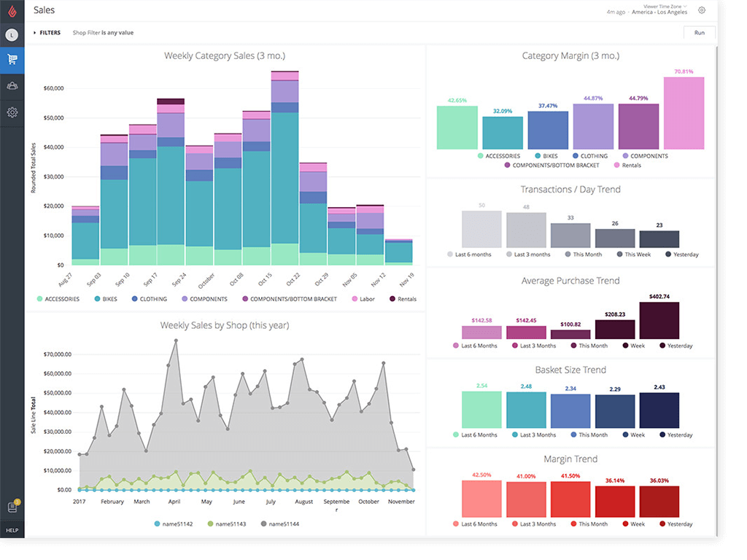
Task: Click the flame logo at the top left
Action: 11,10
